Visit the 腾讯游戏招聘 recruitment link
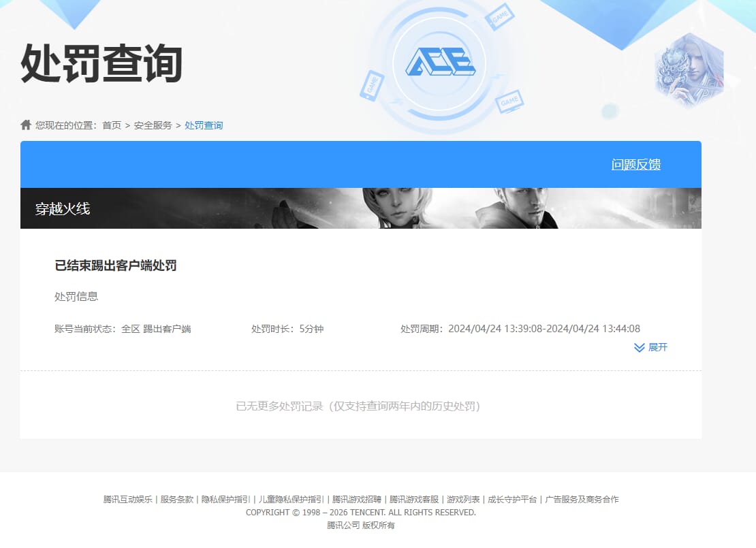 tap(357, 499)
